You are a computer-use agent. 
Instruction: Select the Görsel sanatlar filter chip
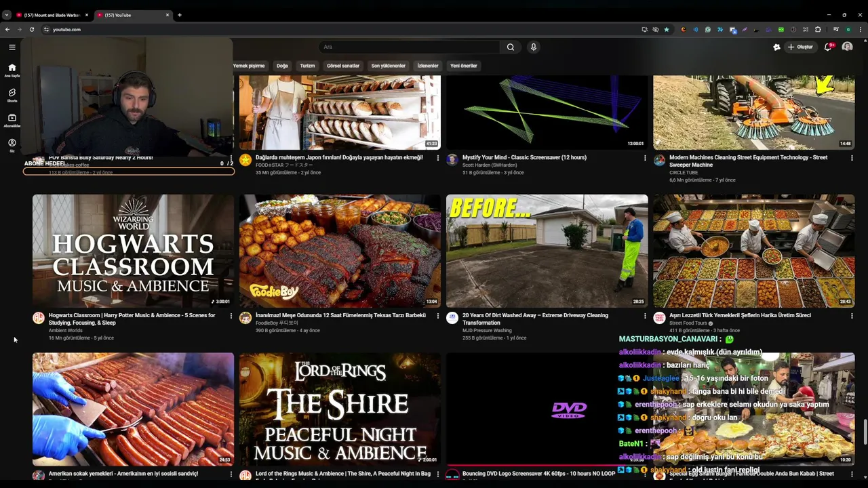click(343, 66)
